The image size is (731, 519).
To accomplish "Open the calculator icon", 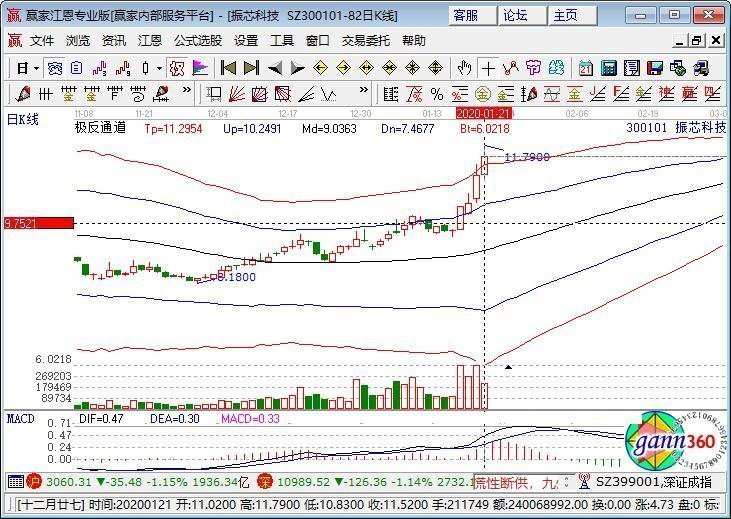I will (608, 69).
